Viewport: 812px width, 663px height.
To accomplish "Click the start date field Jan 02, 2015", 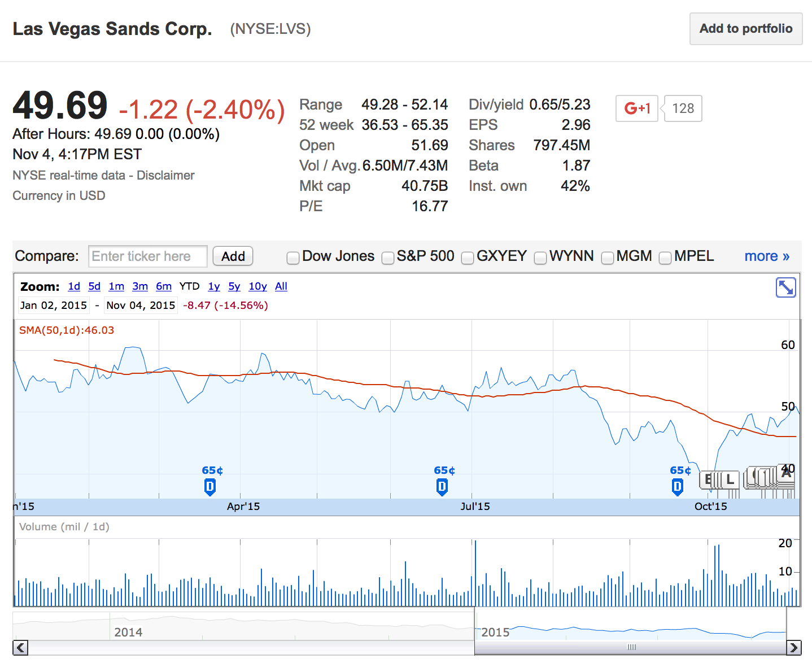I will click(x=54, y=306).
